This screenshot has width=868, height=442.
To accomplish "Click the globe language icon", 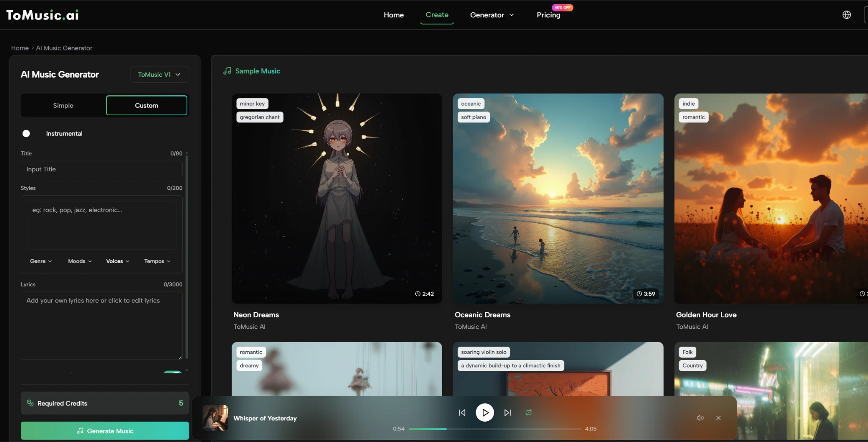I will pyautogui.click(x=846, y=15).
